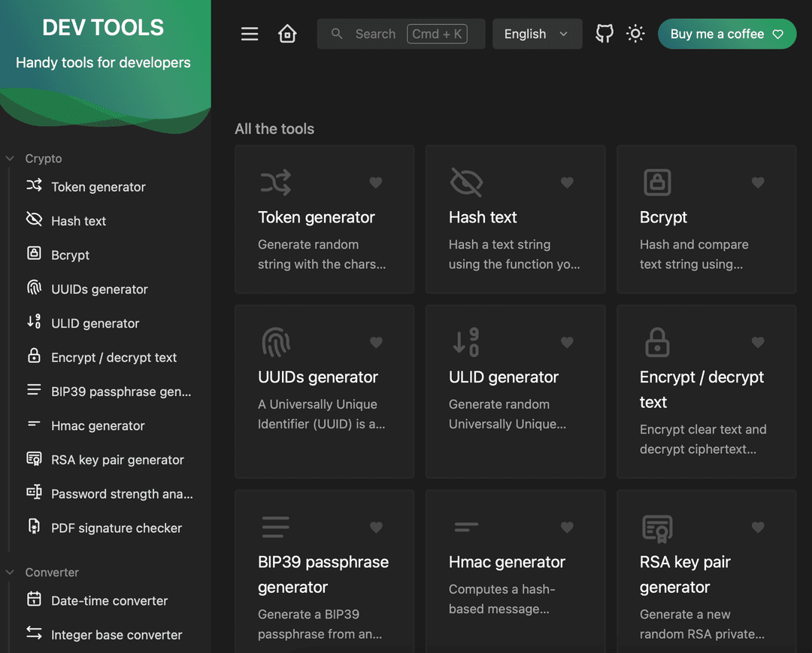Image resolution: width=812 pixels, height=653 pixels.
Task: Click the Cmd + K shortcut badge
Action: [437, 34]
